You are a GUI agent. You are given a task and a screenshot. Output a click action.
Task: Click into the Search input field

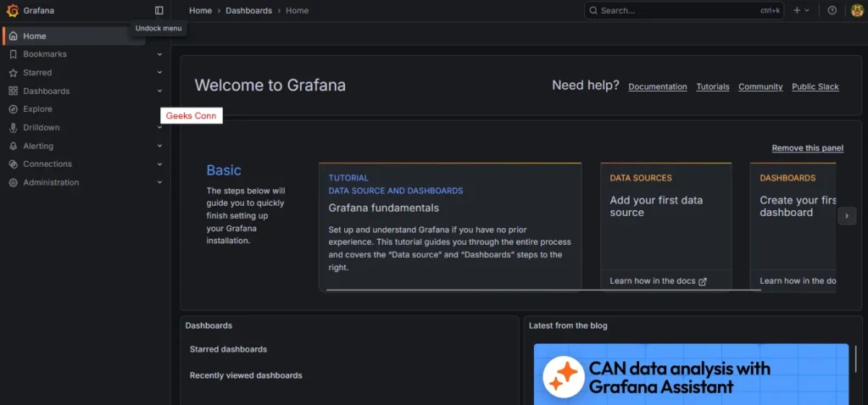684,10
